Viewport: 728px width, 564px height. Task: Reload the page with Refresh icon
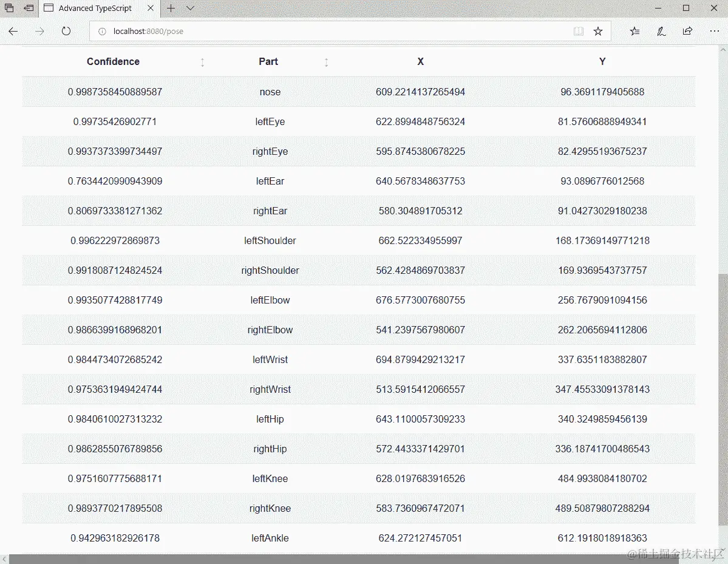coord(66,31)
